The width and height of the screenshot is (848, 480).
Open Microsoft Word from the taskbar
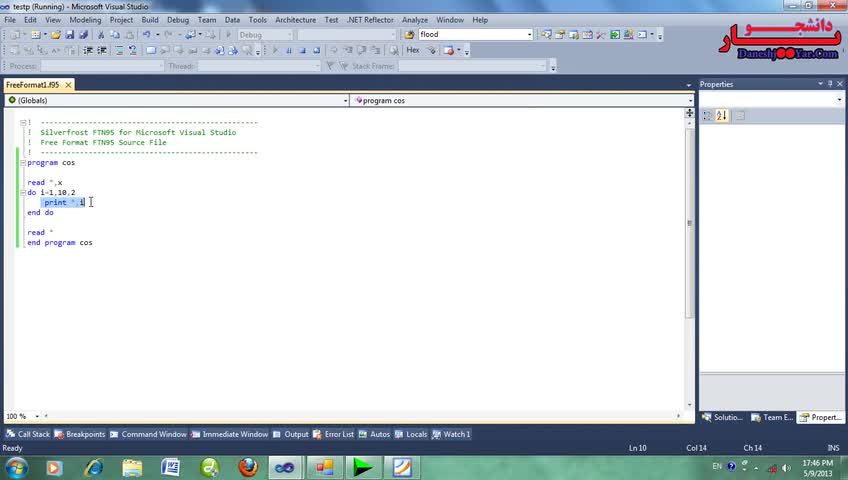(171, 466)
